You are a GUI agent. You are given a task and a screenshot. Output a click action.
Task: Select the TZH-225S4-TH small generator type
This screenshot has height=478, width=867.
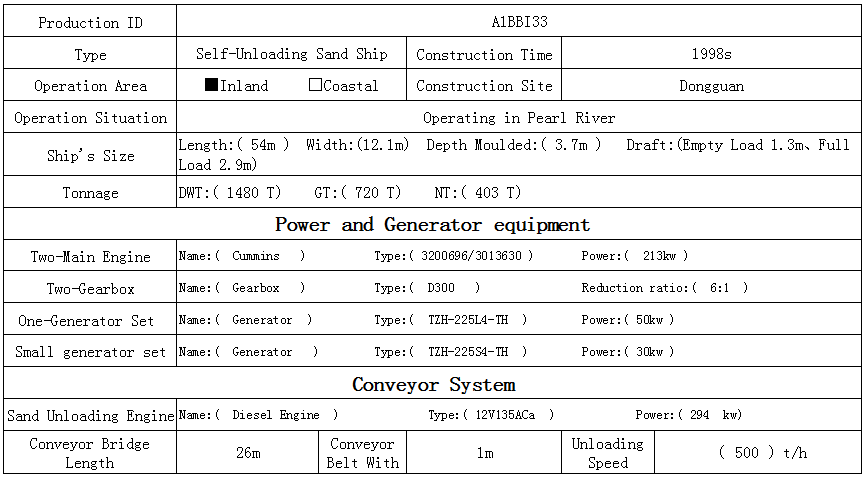tap(468, 352)
